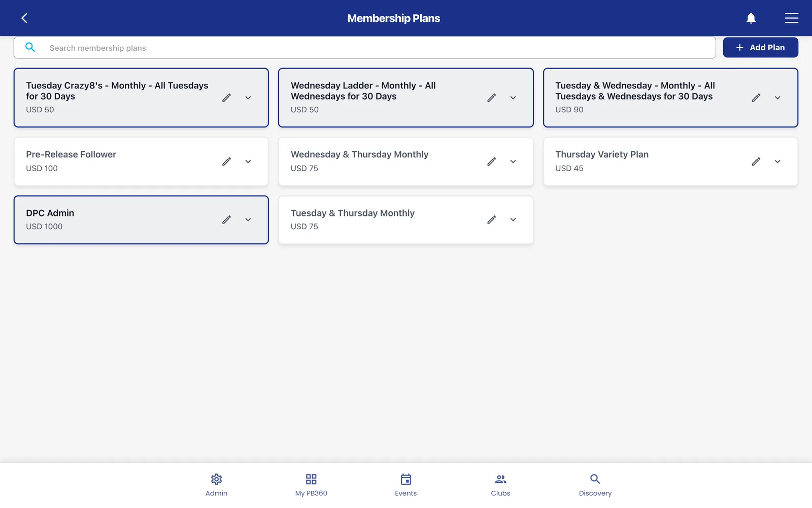
Task: Focus the Search membership plans field
Action: click(364, 48)
